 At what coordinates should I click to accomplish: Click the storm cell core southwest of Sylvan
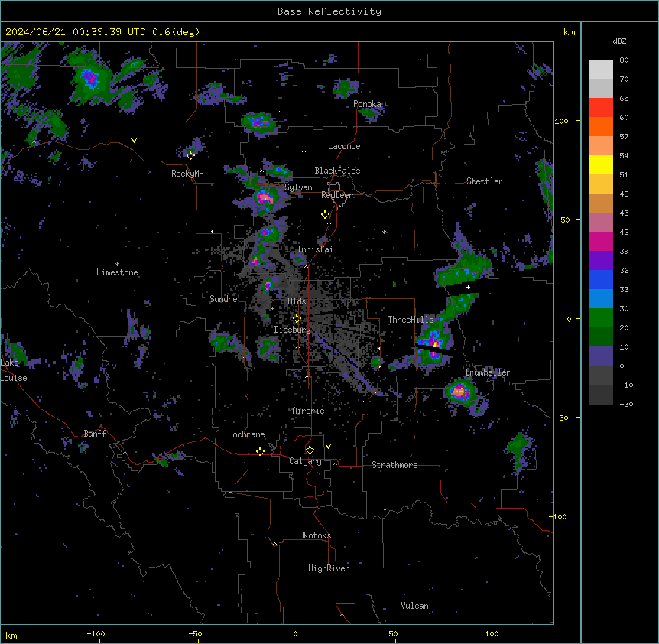265,197
